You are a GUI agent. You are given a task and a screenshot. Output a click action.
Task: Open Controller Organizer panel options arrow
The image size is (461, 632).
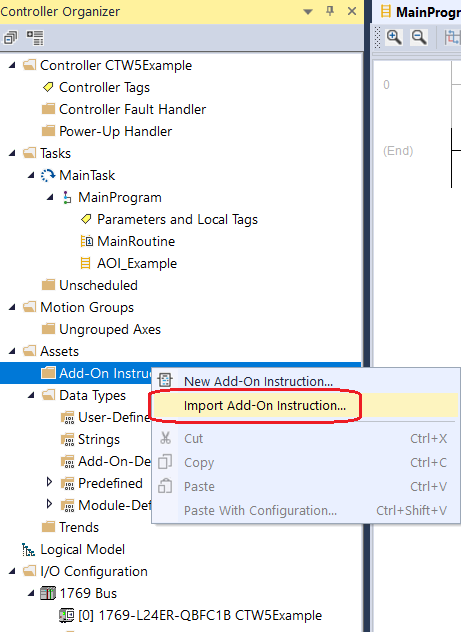coord(308,12)
